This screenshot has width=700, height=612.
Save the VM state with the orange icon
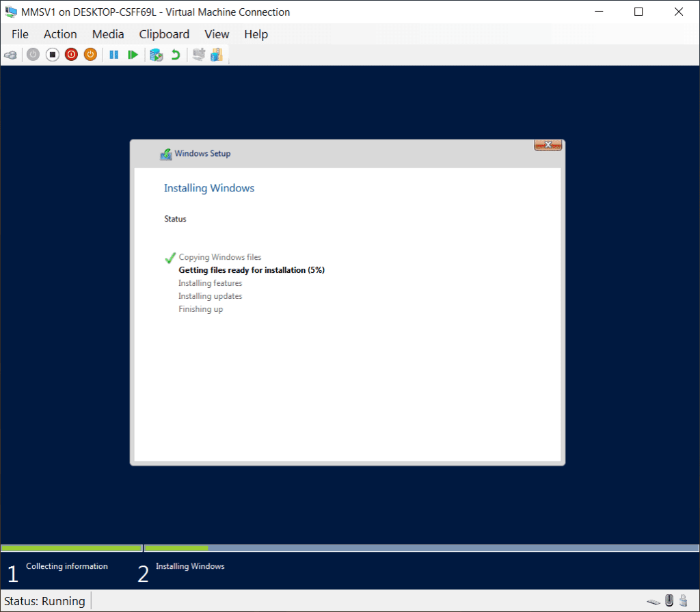(91, 55)
